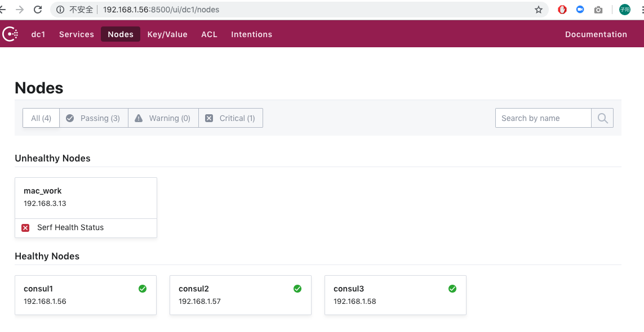Open the Key/Value section
Image resolution: width=644 pixels, height=332 pixels.
click(167, 34)
